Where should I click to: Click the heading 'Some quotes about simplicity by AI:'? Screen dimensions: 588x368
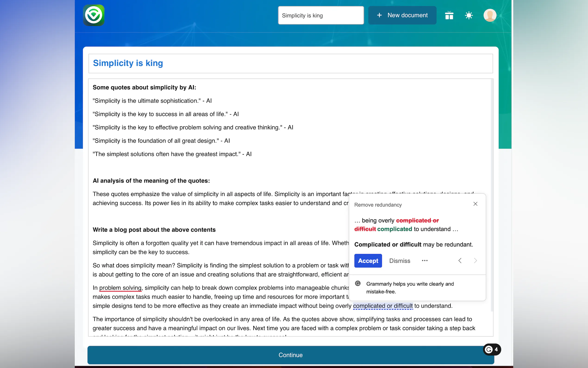[x=144, y=87]
